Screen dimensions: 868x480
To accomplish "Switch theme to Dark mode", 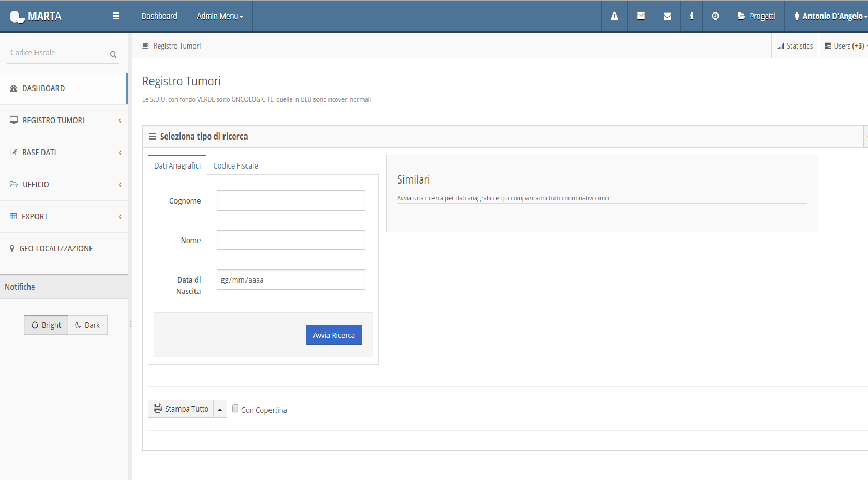I will coord(87,325).
